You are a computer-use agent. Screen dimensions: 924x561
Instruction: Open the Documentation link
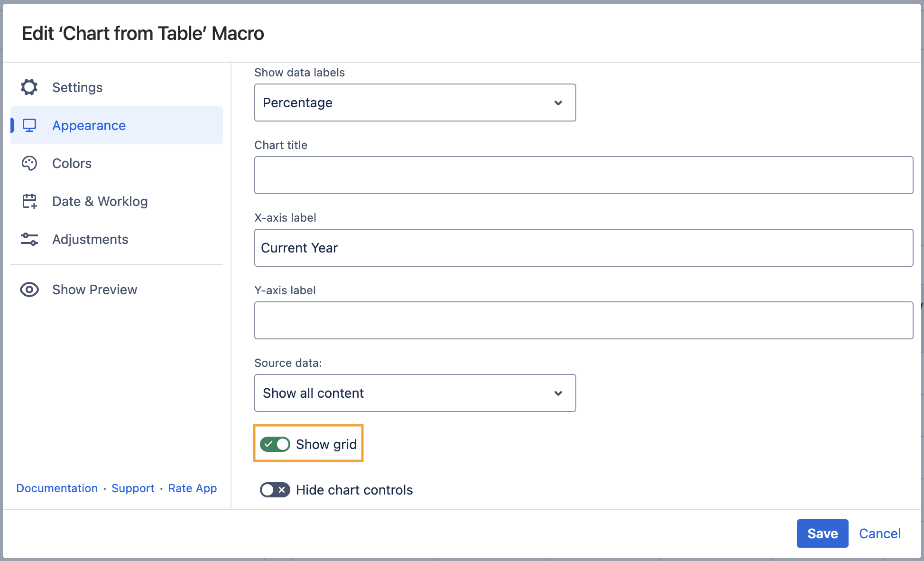[57, 488]
